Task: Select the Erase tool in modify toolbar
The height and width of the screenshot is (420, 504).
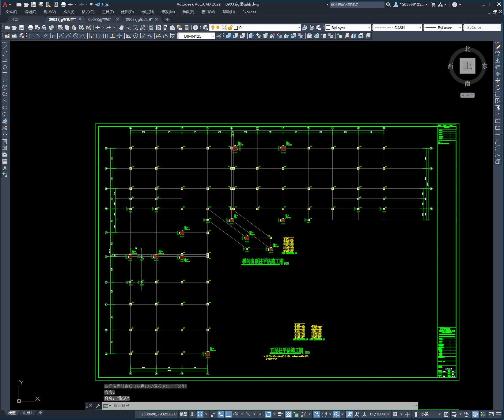Action: (498, 47)
